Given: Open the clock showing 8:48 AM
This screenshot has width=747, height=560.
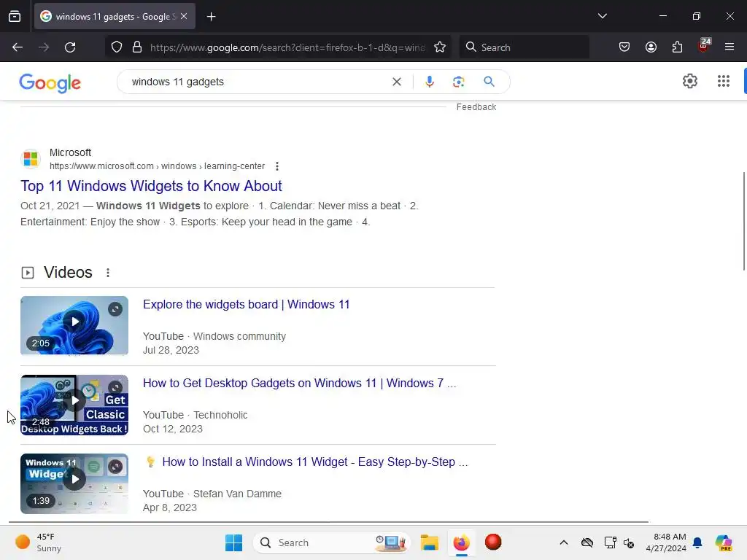Looking at the screenshot, I should pos(666,542).
